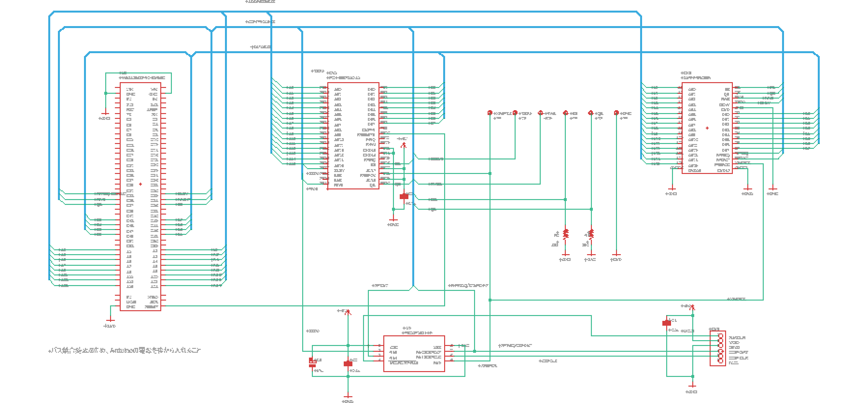
Task: Select the 6-pin connector at bottom right
Action: pos(717,348)
